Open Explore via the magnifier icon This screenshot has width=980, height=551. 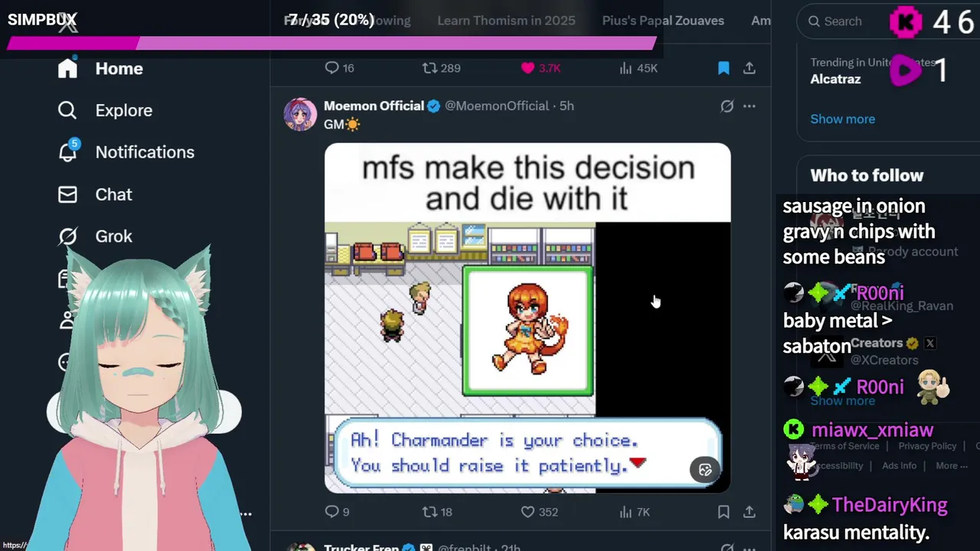[x=67, y=110]
